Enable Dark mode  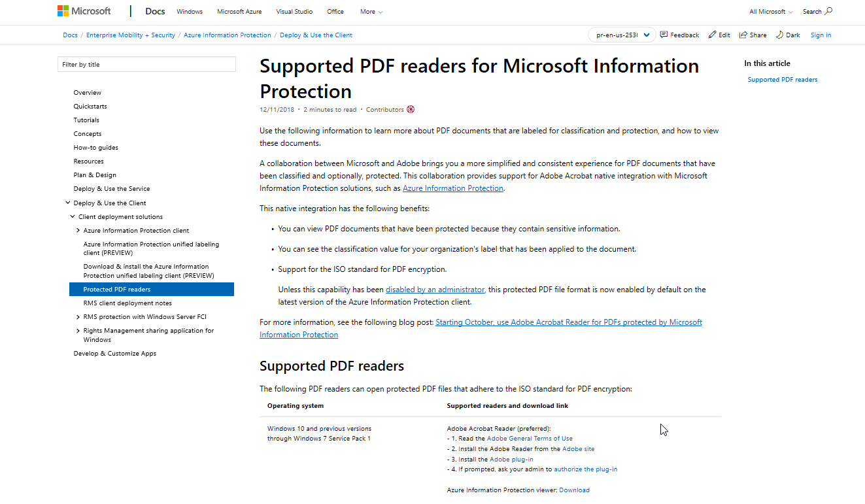[787, 35]
